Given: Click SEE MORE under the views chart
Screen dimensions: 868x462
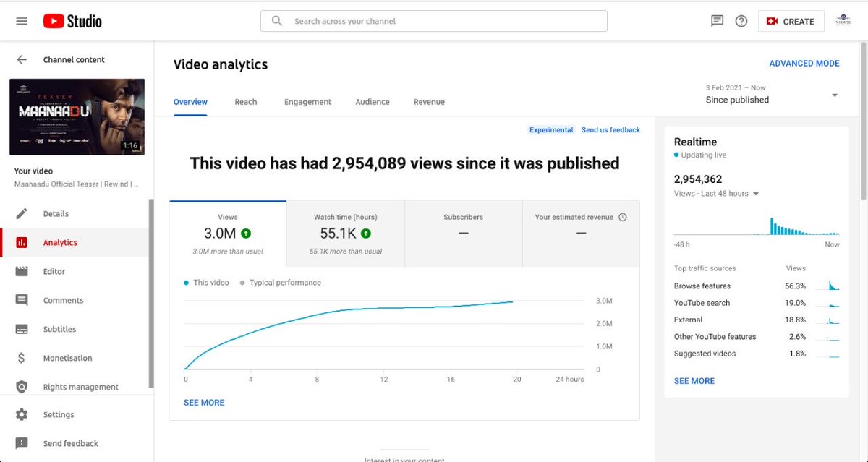Looking at the screenshot, I should tap(204, 403).
